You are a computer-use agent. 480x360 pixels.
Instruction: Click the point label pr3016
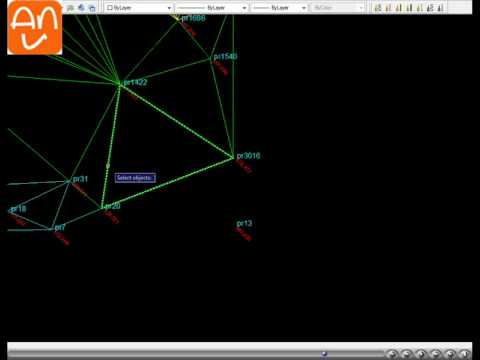tap(248, 156)
